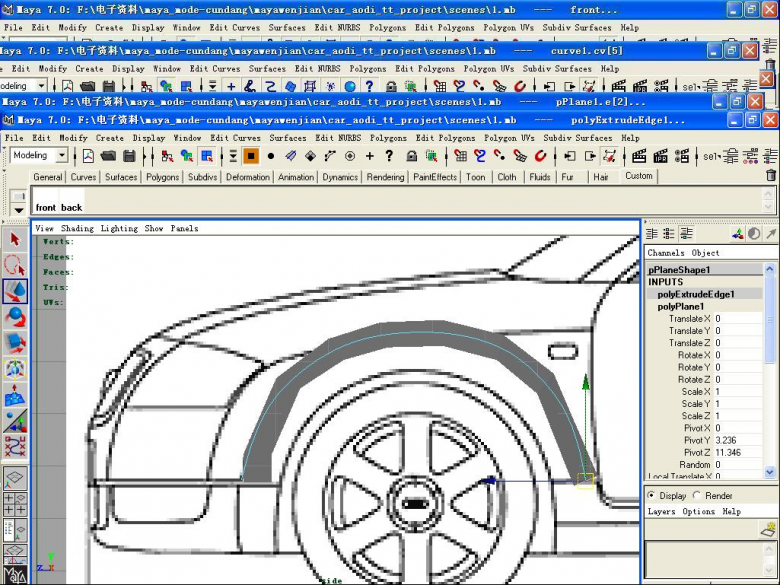The width and height of the screenshot is (780, 585).
Task: Choose the Scale tool
Action: pyautogui.click(x=15, y=343)
